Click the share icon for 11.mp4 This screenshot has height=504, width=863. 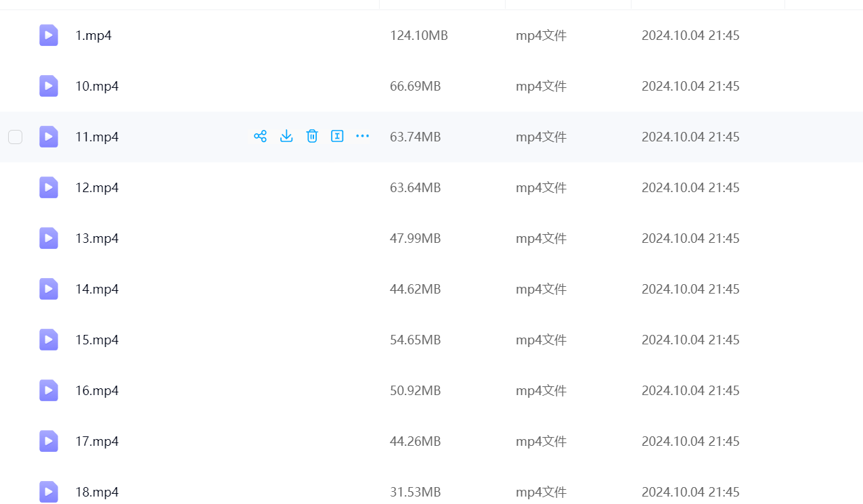(x=260, y=137)
